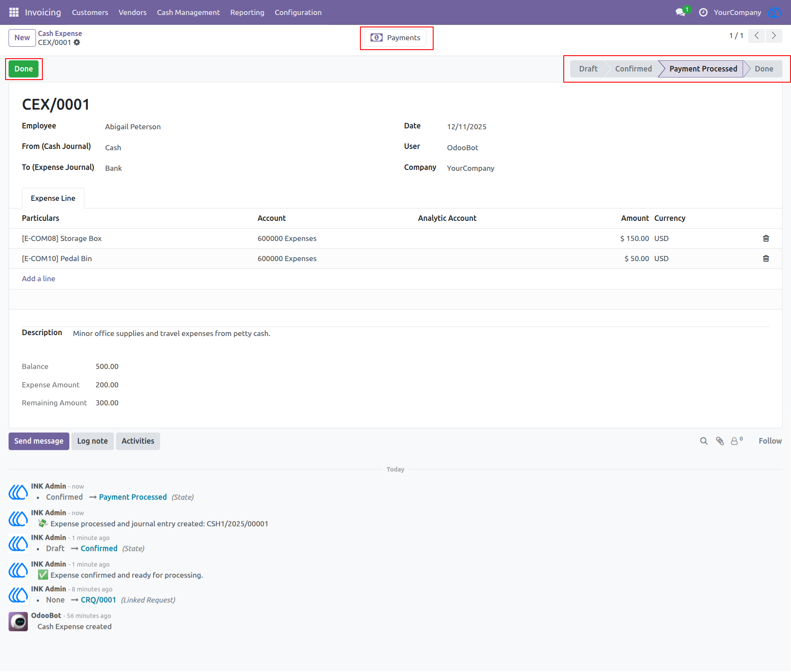Delete the Storage Box expense line
791x672 pixels.
click(766, 238)
